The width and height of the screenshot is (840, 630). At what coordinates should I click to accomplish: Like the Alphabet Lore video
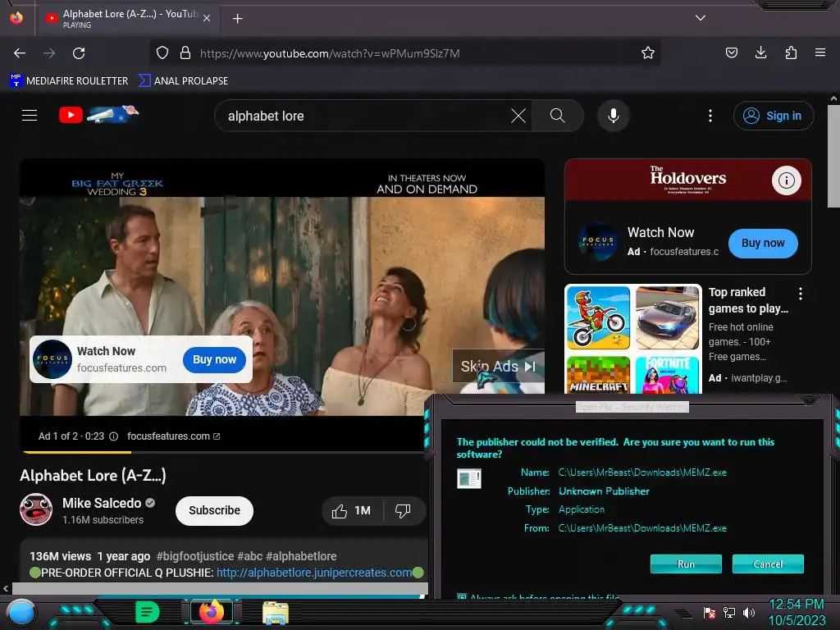353,511
